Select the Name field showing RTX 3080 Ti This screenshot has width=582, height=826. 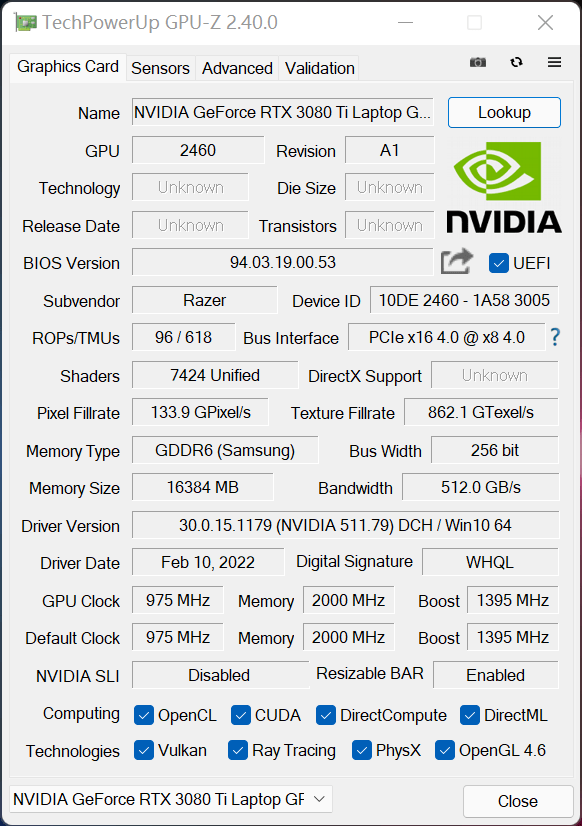[x=282, y=112]
